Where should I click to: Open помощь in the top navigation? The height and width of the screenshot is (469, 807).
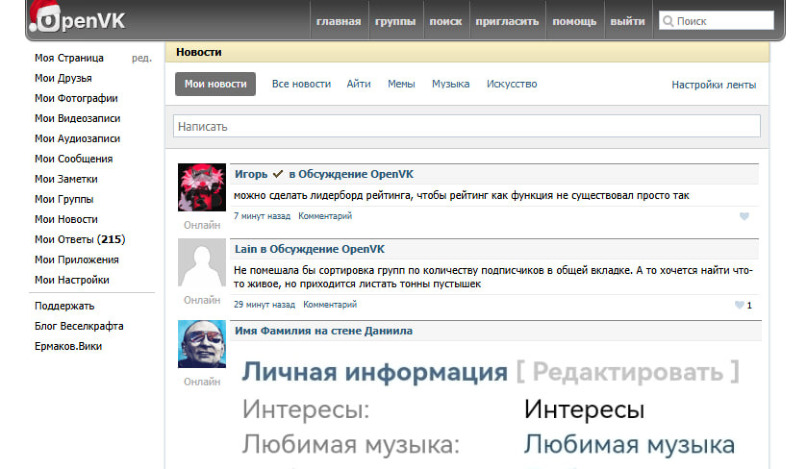coord(574,21)
